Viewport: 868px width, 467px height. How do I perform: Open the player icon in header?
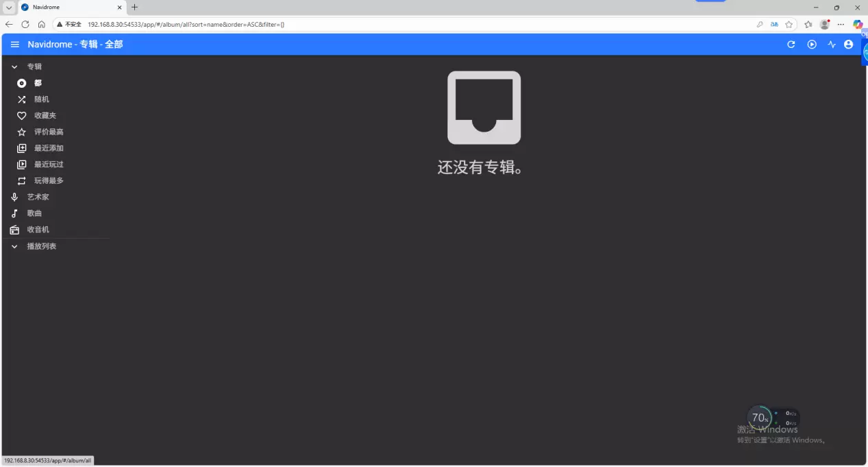(812, 45)
